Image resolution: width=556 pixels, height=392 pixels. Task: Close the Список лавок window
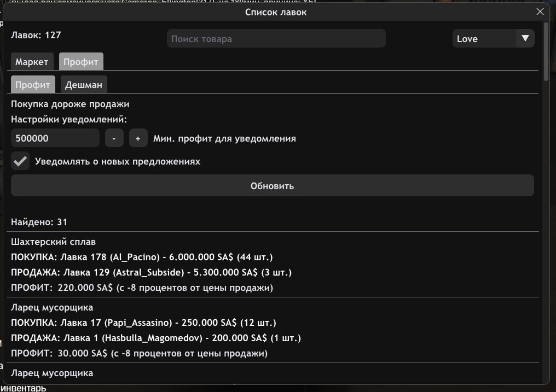pos(540,11)
